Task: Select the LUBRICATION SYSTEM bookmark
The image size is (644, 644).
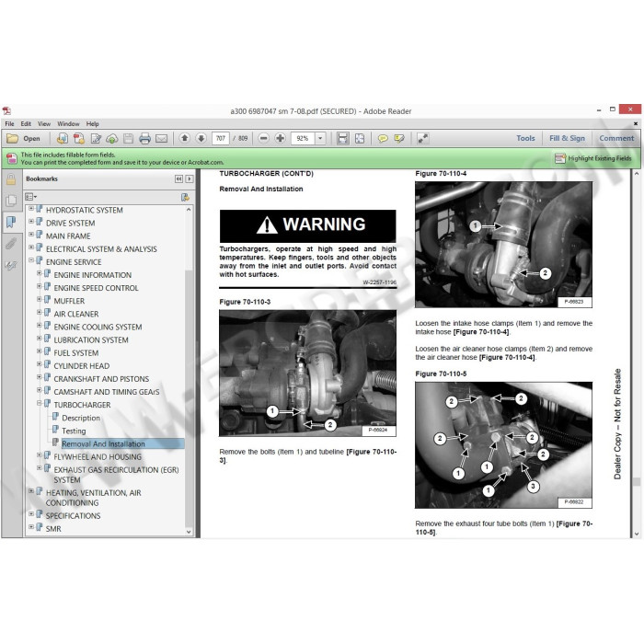Action: (x=91, y=340)
